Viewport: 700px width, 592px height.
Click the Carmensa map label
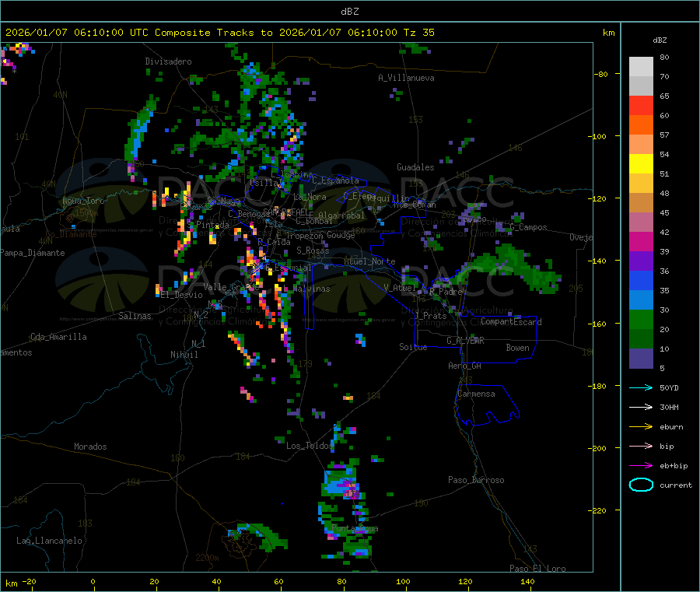(x=476, y=394)
